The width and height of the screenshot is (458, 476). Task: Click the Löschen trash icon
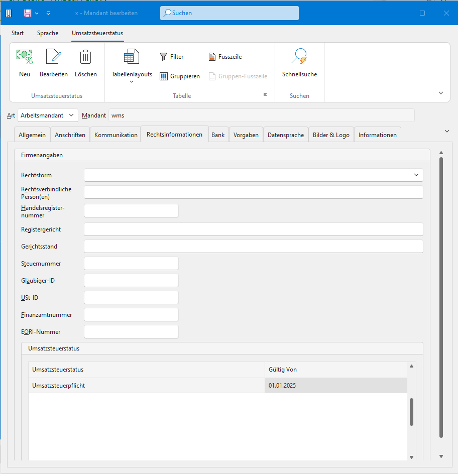[x=86, y=57]
